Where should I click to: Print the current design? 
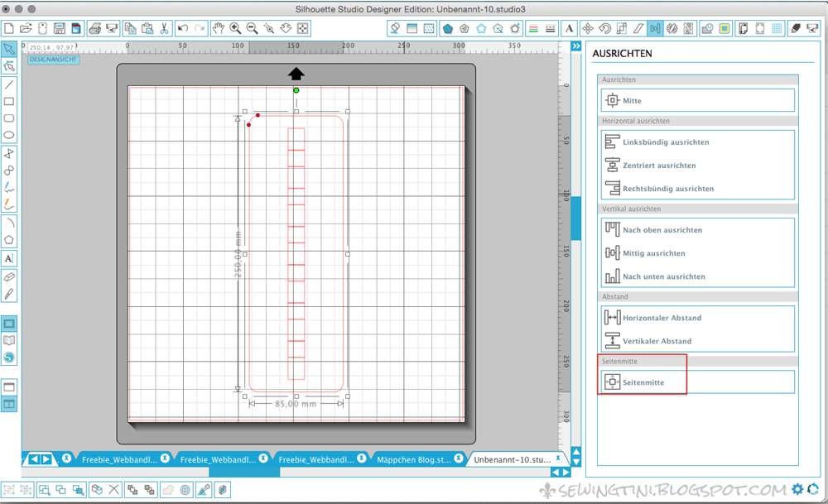[x=95, y=28]
